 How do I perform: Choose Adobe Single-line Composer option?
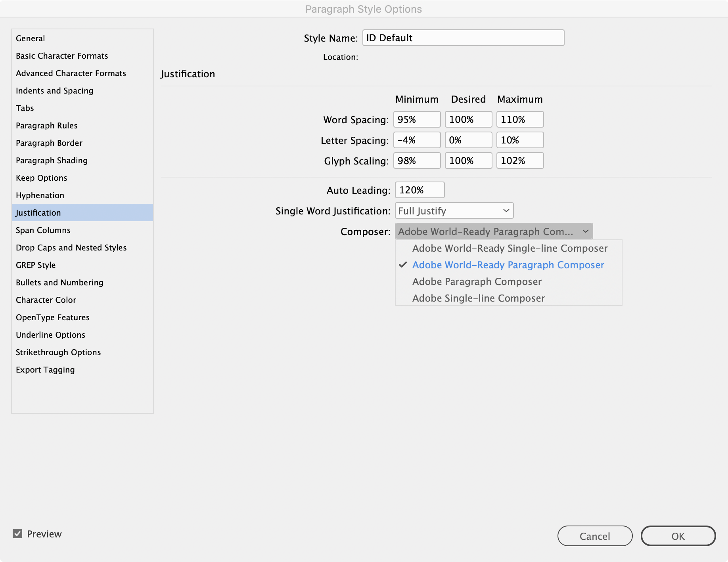pyautogui.click(x=478, y=298)
